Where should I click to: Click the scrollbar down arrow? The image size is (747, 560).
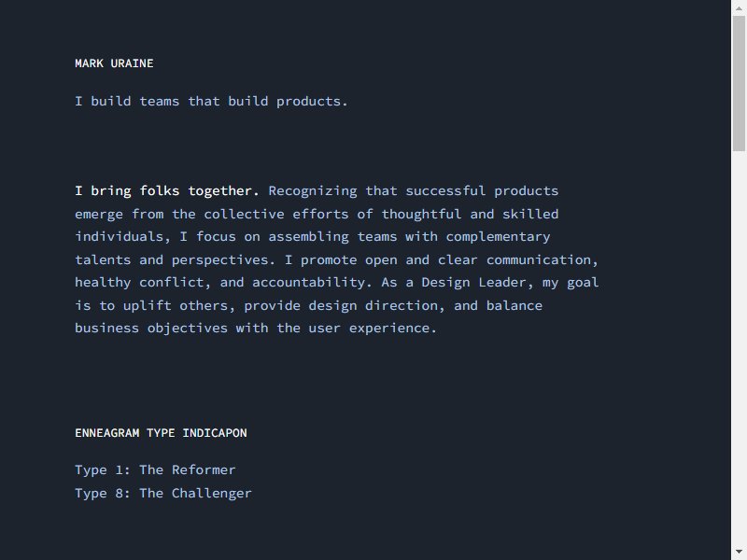(739, 552)
